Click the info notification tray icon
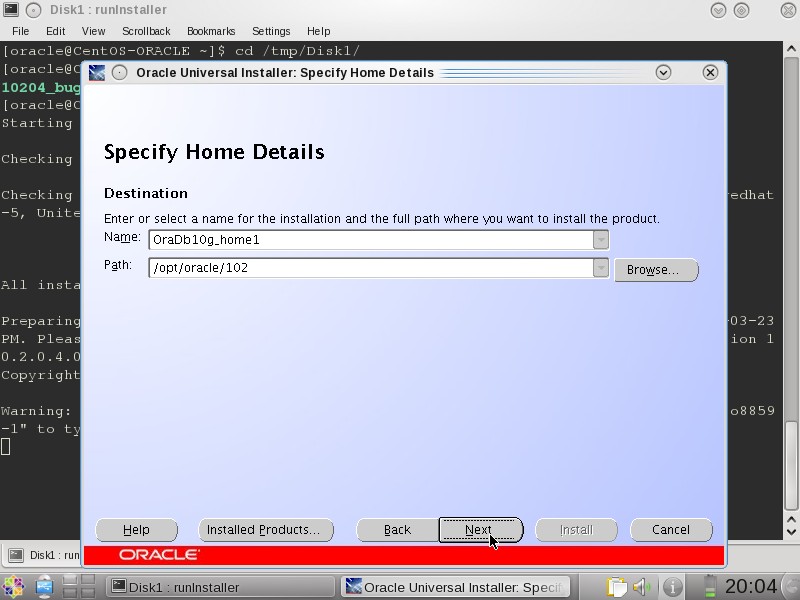 [x=672, y=587]
